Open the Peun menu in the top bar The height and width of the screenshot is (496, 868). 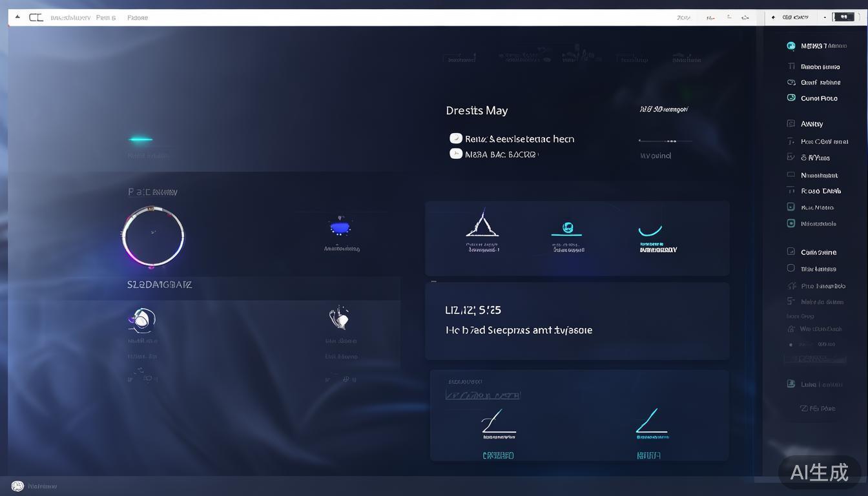(x=105, y=17)
